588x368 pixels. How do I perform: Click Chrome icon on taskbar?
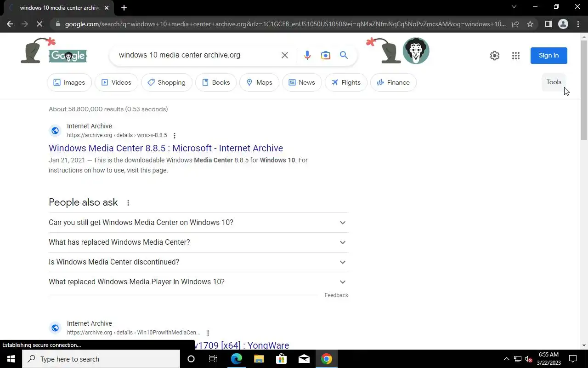[x=327, y=359]
